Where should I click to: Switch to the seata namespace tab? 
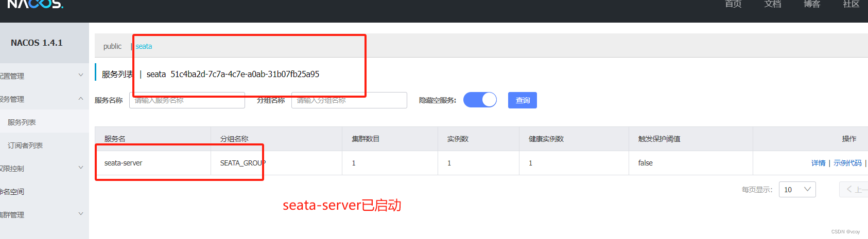click(144, 46)
